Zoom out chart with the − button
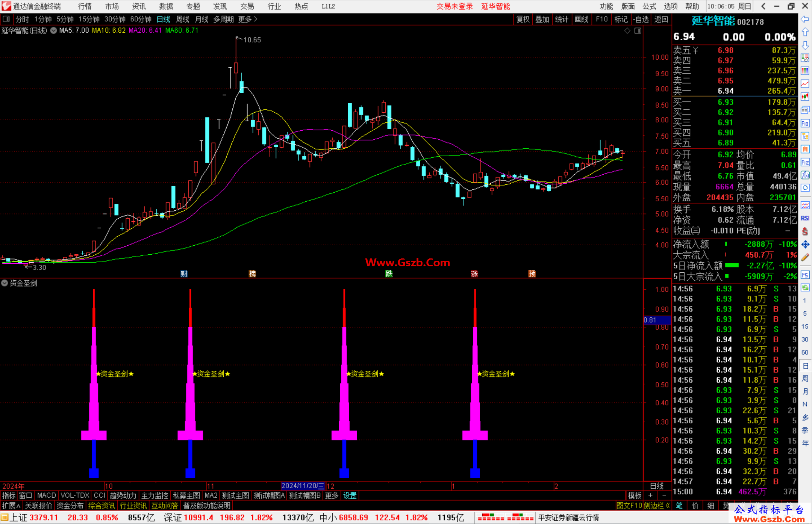 (664, 495)
